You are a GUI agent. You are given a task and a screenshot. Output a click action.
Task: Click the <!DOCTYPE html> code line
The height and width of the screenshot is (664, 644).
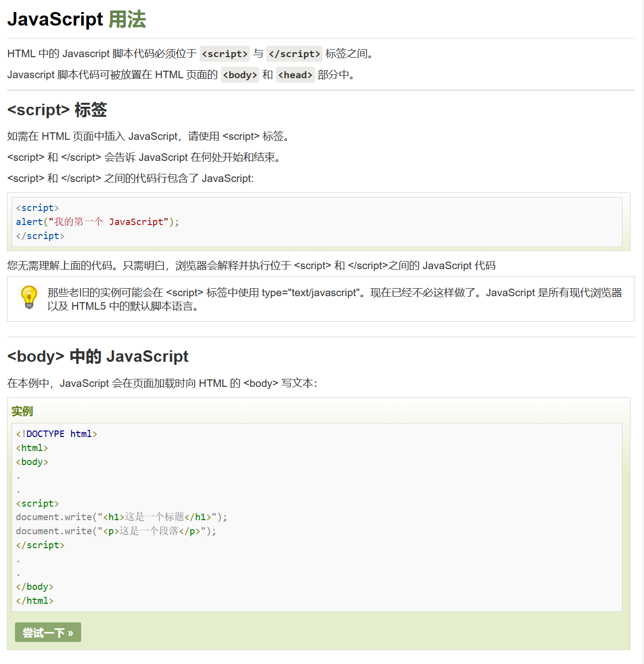coord(56,434)
